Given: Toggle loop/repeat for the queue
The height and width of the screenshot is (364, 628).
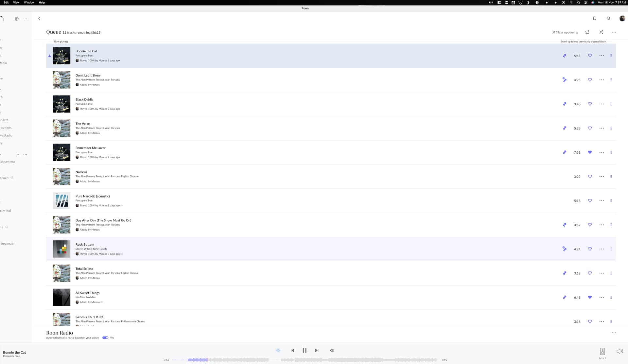Looking at the screenshot, I should tap(587, 32).
